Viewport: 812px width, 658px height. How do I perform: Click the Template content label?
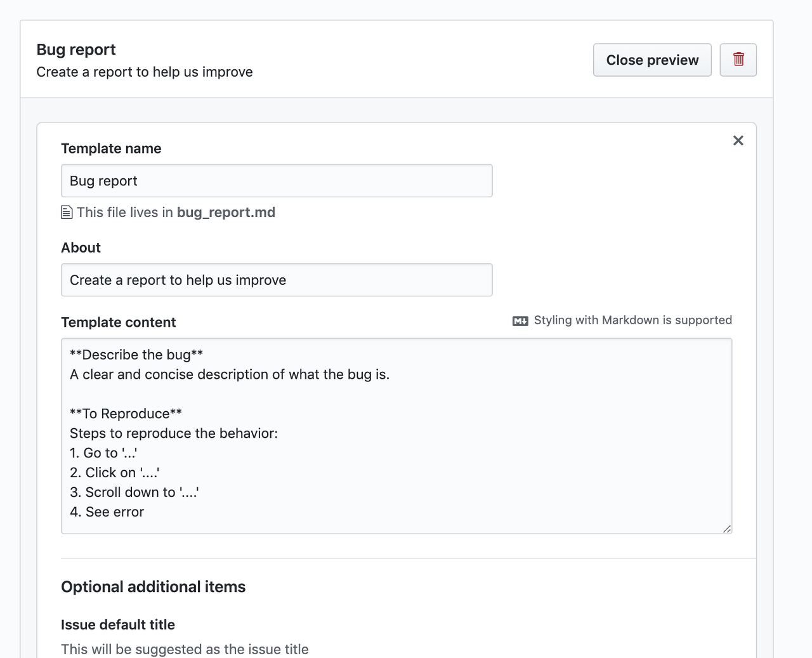pyautogui.click(x=119, y=322)
